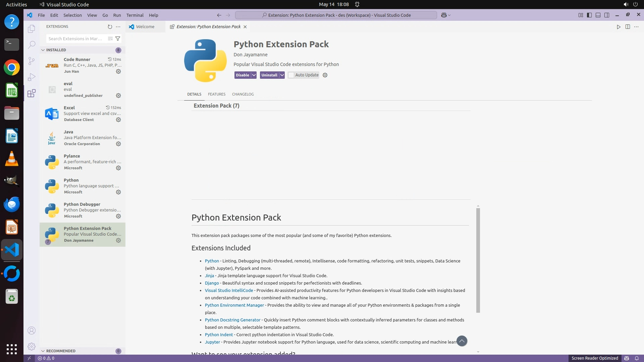Click the readme vertical scrollbar
The height and width of the screenshot is (362, 644).
pyautogui.click(x=478, y=260)
